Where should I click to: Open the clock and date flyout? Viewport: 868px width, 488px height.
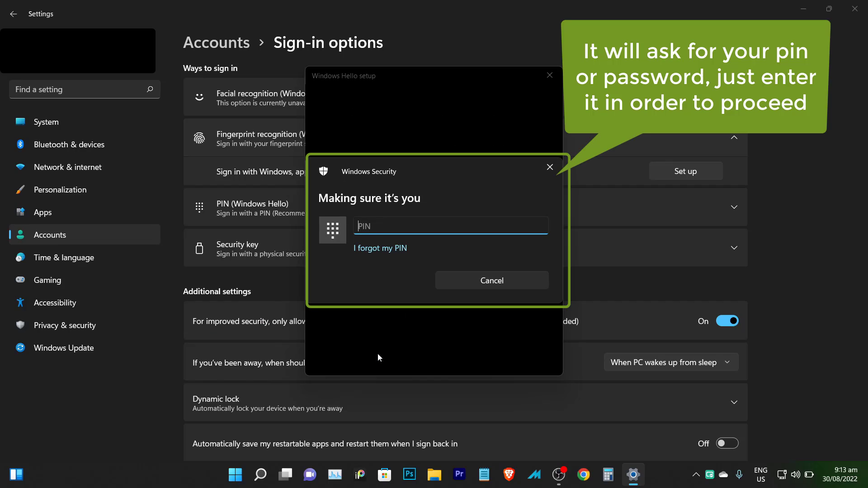click(840, 474)
